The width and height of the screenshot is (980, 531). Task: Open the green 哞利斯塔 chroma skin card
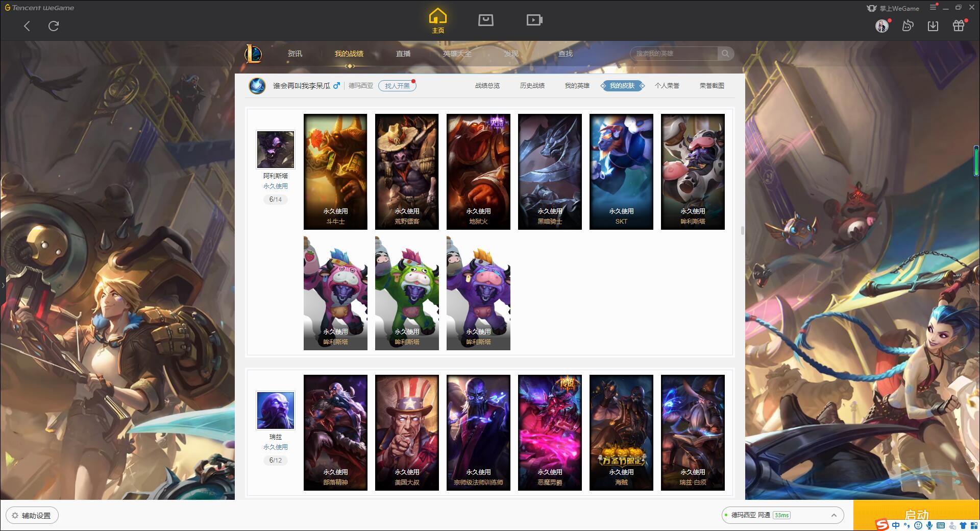tap(407, 293)
